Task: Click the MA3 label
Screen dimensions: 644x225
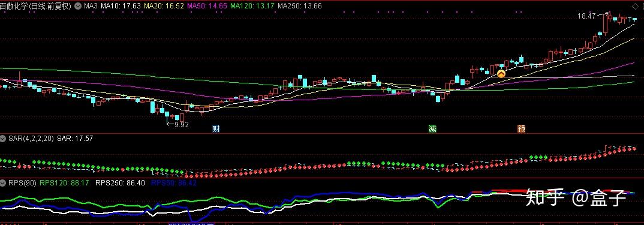Action: (x=91, y=6)
